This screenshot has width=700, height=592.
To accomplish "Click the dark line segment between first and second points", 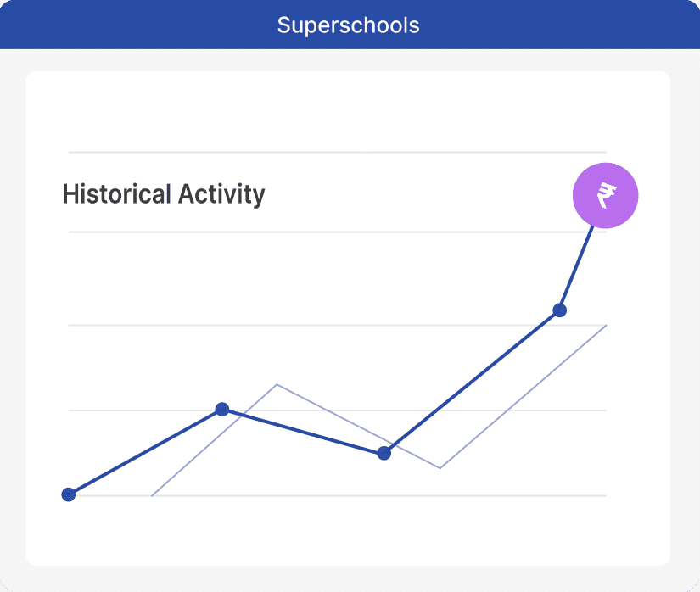I will [145, 452].
